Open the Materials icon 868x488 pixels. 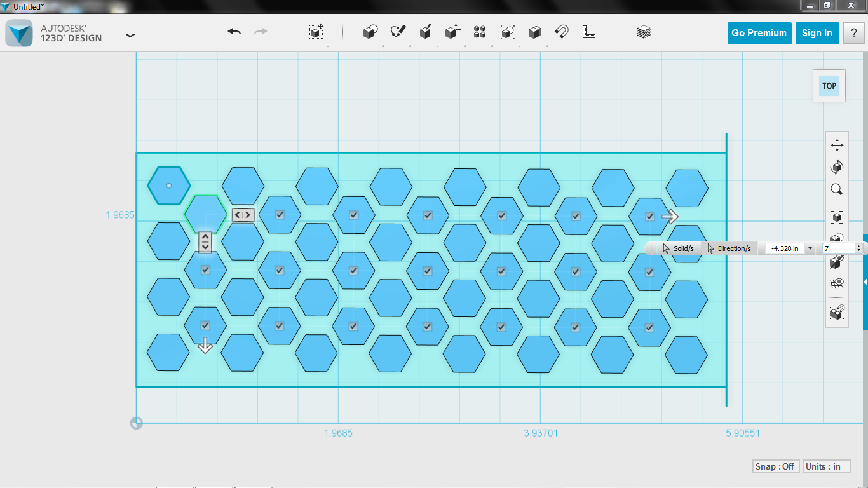pos(644,32)
